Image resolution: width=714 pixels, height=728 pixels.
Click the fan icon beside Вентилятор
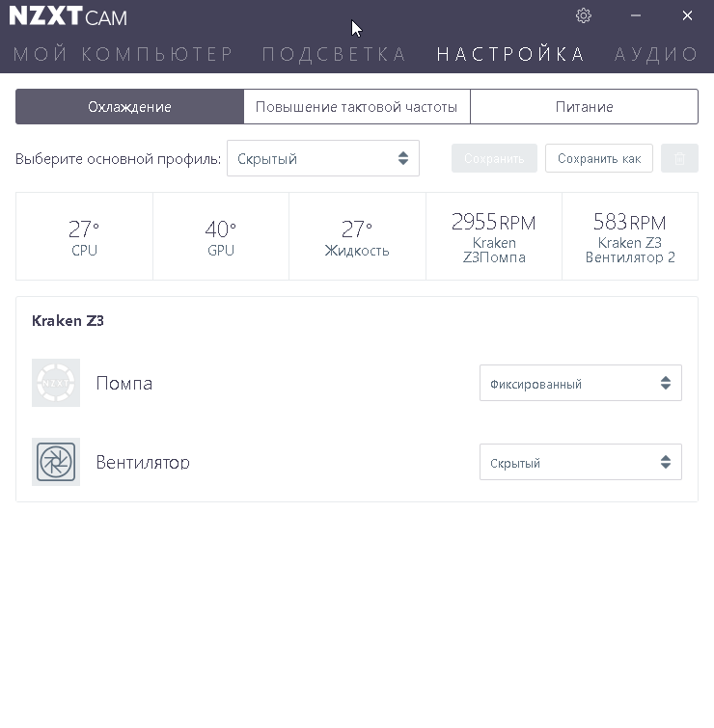point(56,462)
